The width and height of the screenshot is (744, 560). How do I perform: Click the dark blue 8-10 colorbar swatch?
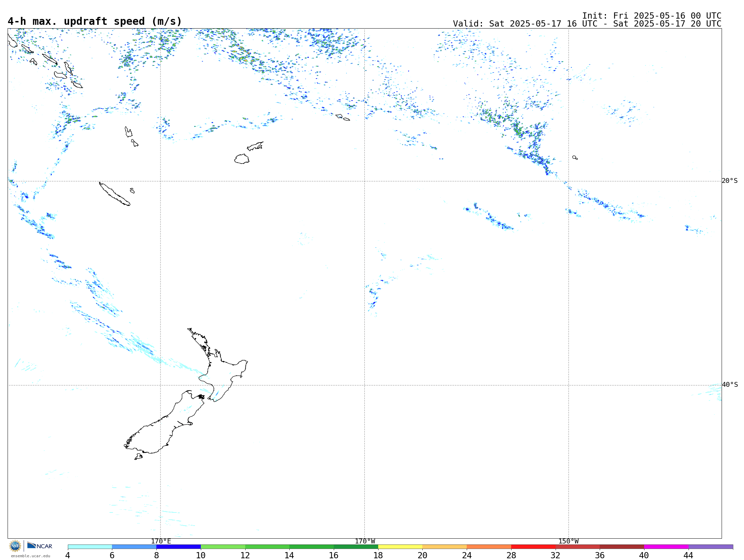click(x=178, y=547)
